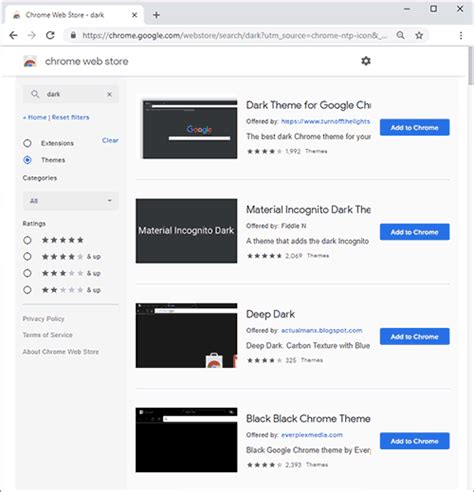Open the everplexmedia.com link
This screenshot has width=474, height=492.
point(312,435)
